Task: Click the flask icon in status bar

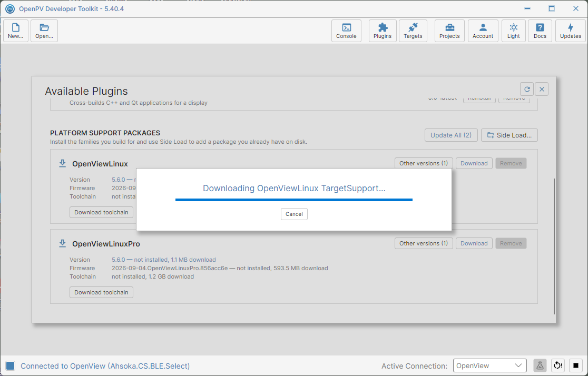Action: tap(540, 365)
